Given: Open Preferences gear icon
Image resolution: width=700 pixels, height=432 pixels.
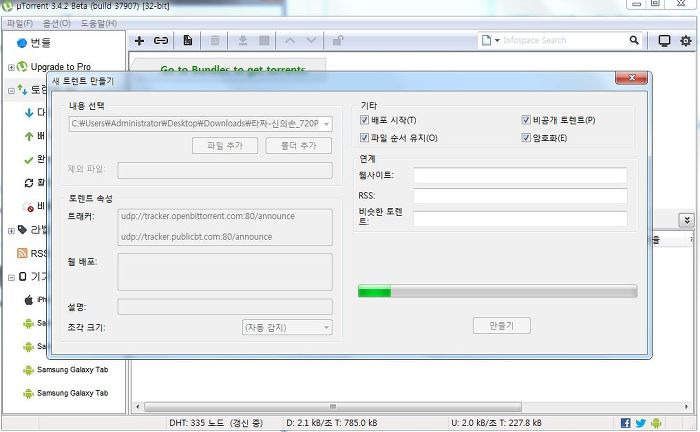Looking at the screenshot, I should click(x=686, y=41).
